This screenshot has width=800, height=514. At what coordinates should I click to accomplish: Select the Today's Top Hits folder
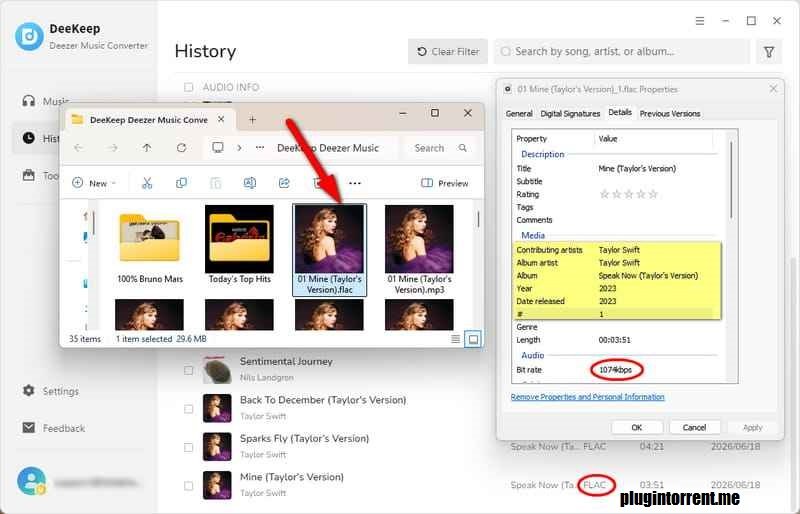(239, 246)
